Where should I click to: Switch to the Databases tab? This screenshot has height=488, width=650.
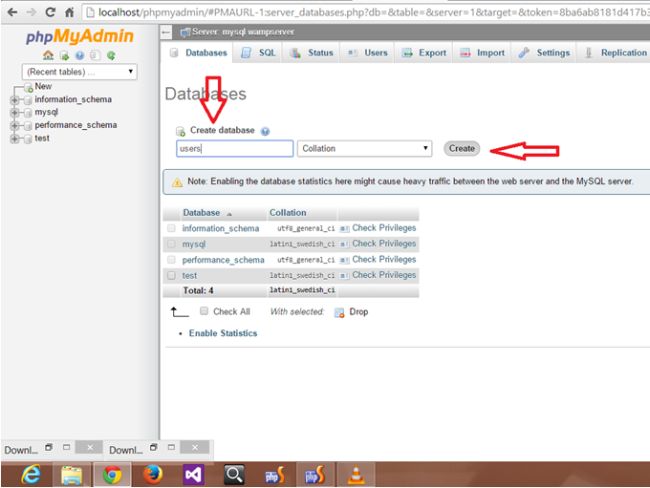198,53
